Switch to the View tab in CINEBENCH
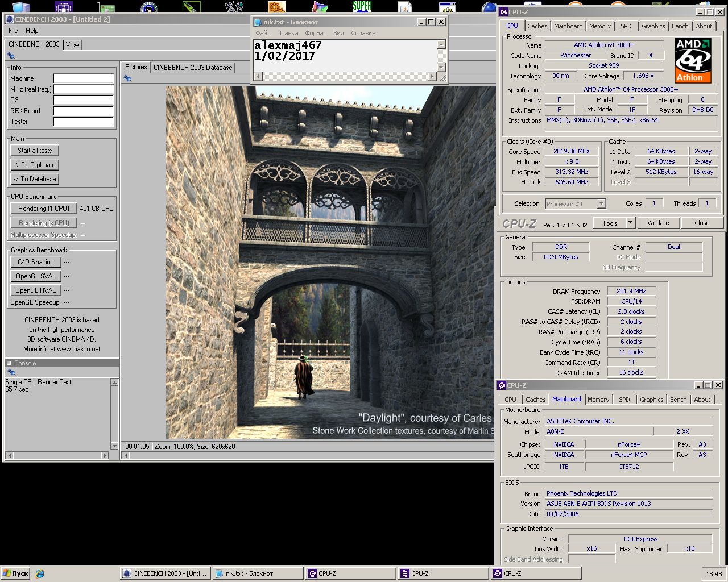728x582 pixels. (x=73, y=44)
